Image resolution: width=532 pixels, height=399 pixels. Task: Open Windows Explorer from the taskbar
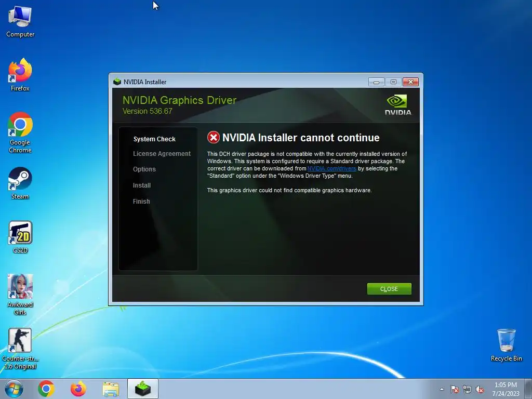(x=111, y=389)
